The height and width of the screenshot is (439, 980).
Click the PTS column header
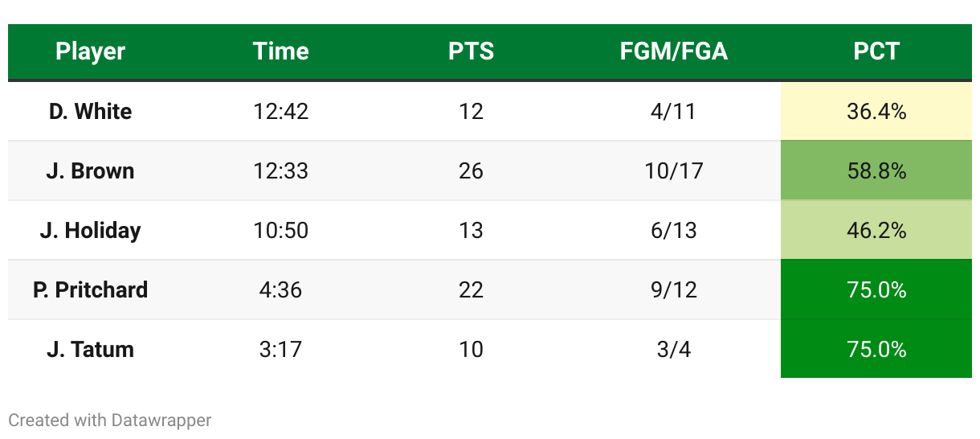(x=471, y=51)
